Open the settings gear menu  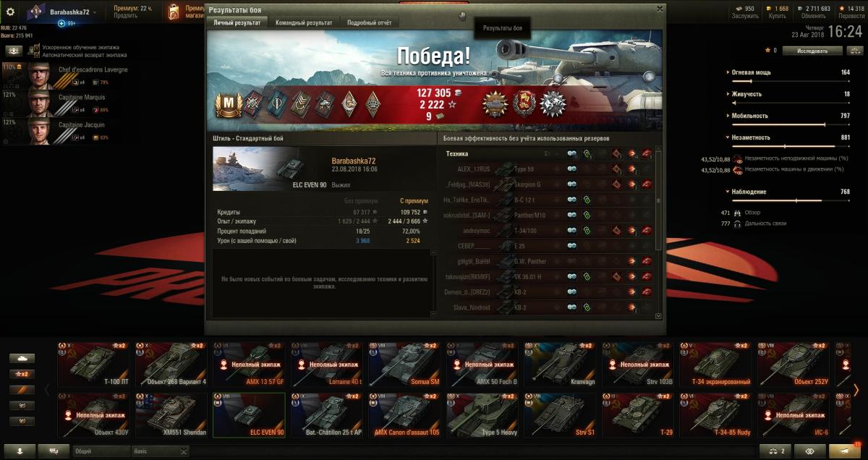10,12
